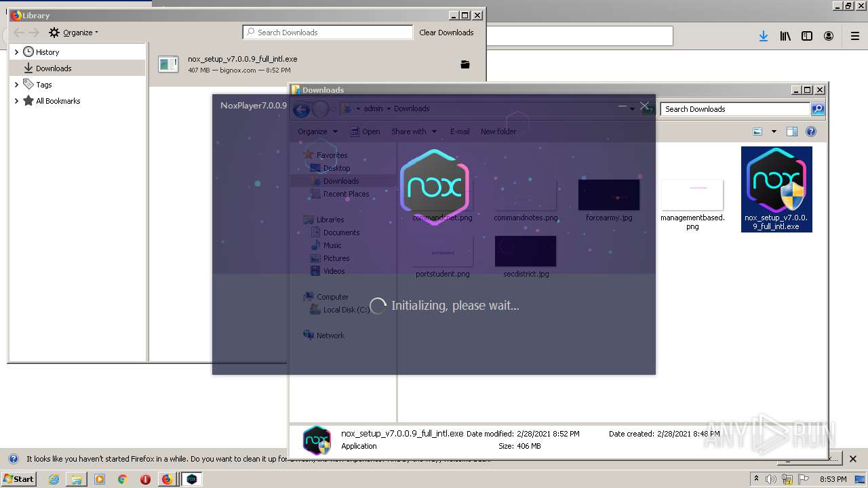Image resolution: width=868 pixels, height=488 pixels.
Task: Toggle the Explorer preview pane icon
Action: [791, 131]
